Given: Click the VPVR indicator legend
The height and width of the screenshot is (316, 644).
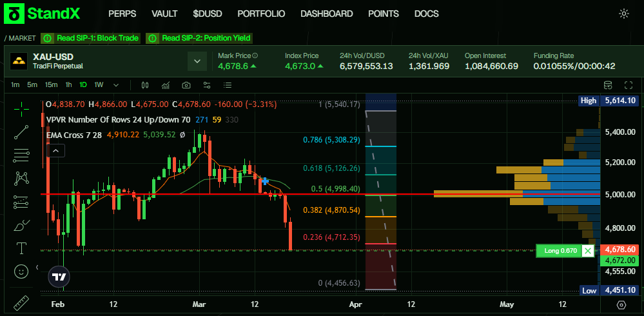Looking at the screenshot, I should point(118,120).
